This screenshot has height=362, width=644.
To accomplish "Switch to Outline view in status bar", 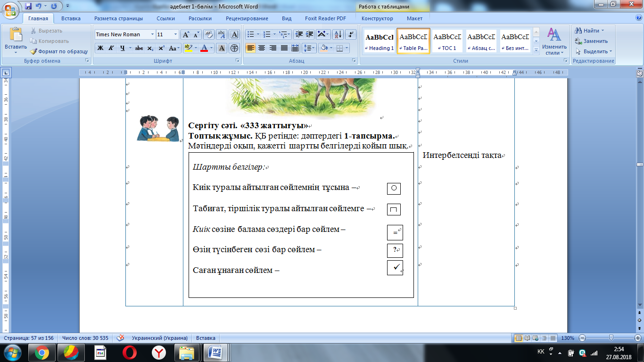I will pyautogui.click(x=544, y=338).
